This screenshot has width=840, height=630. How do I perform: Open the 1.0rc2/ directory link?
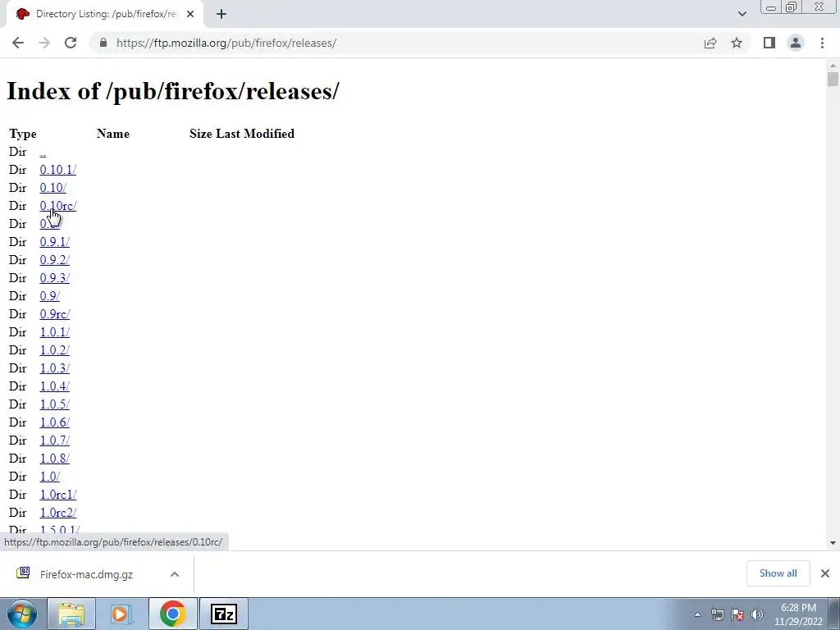pos(58,513)
